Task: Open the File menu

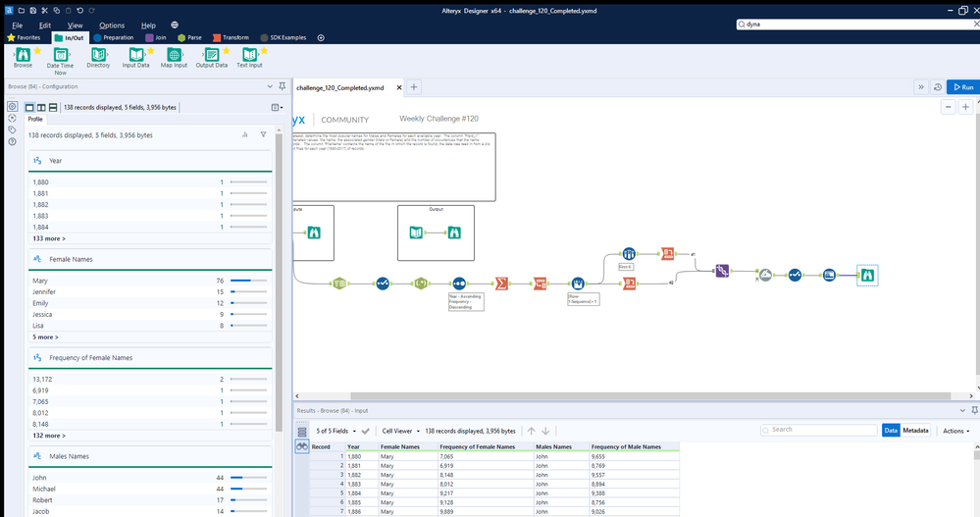Action: click(x=18, y=26)
